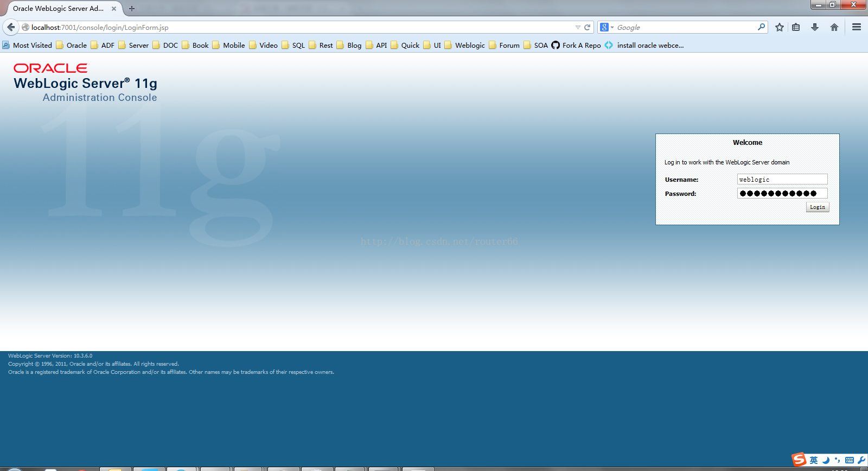The width and height of the screenshot is (868, 471).
Task: Open the Book bookmarks folder
Action: [195, 45]
